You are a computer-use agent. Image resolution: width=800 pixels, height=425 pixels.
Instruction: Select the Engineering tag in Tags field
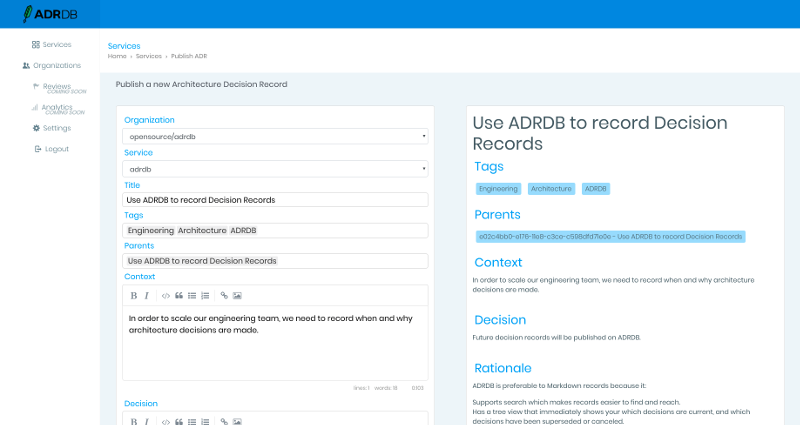[151, 231]
